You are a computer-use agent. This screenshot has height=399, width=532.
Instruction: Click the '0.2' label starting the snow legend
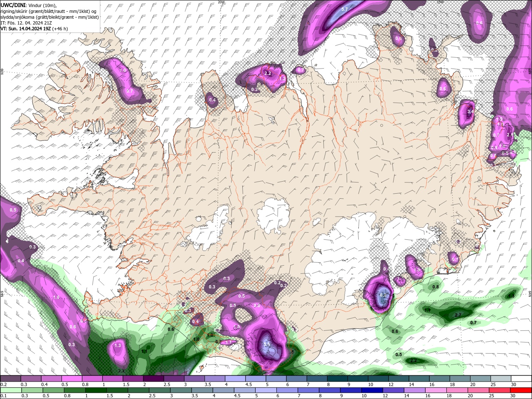[x=3, y=384]
